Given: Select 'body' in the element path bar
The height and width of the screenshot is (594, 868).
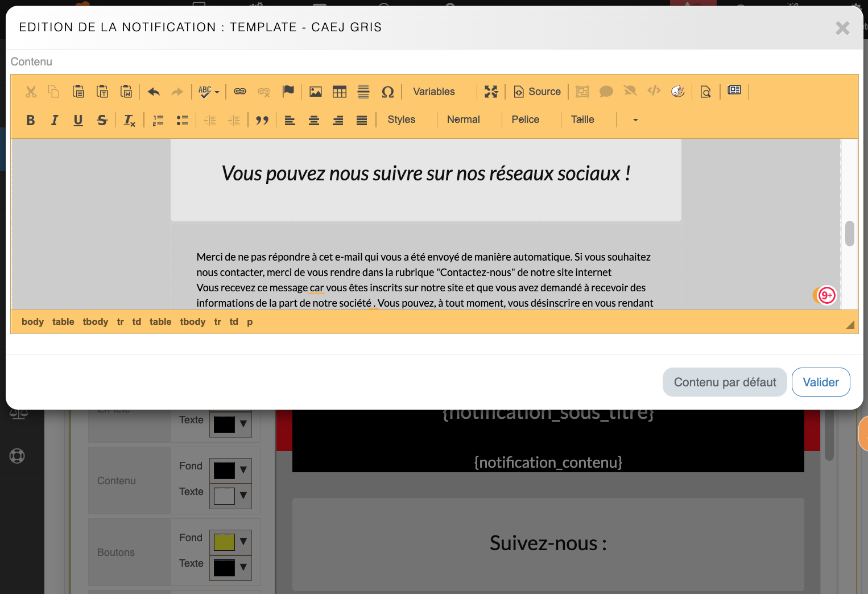Looking at the screenshot, I should click(32, 322).
